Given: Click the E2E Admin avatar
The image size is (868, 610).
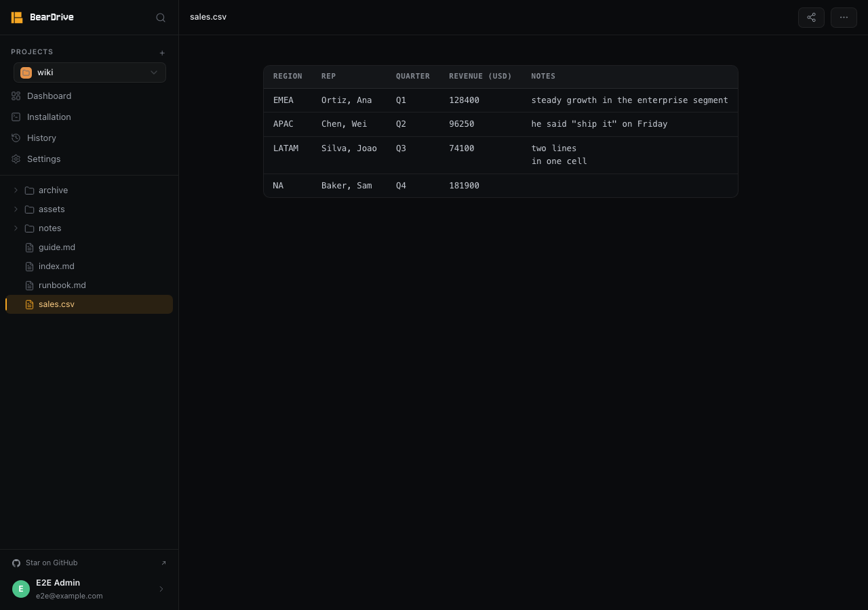Looking at the screenshot, I should pyautogui.click(x=21, y=589).
